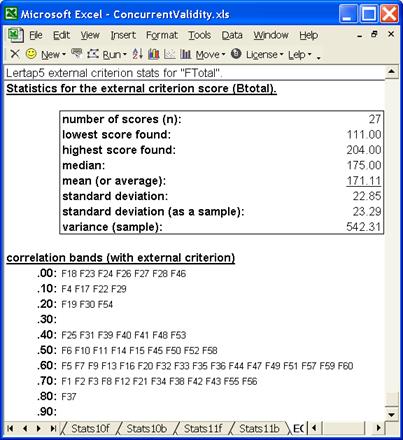Click the cell showing mean value 171.11
The width and height of the screenshot is (403, 440).
tap(363, 181)
